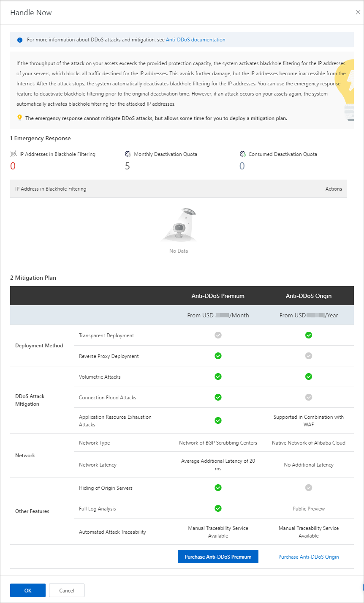Click 'Average Additional Latency of 20 ms' cell
Screen dimensions: 364x603
[x=218, y=465]
